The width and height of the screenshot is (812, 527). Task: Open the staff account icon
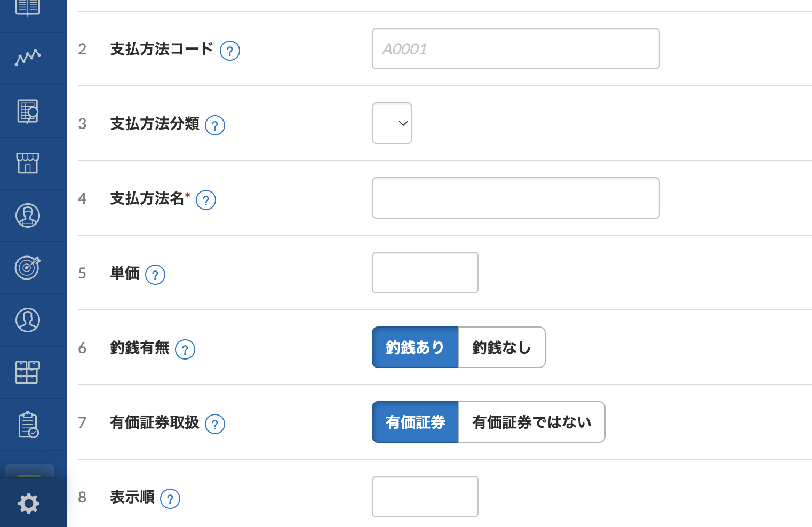coord(28,320)
